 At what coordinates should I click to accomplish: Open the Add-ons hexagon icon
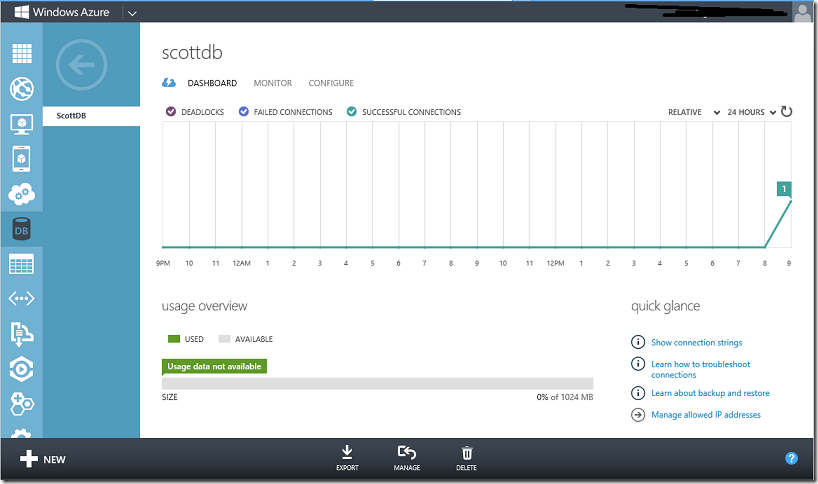point(21,404)
